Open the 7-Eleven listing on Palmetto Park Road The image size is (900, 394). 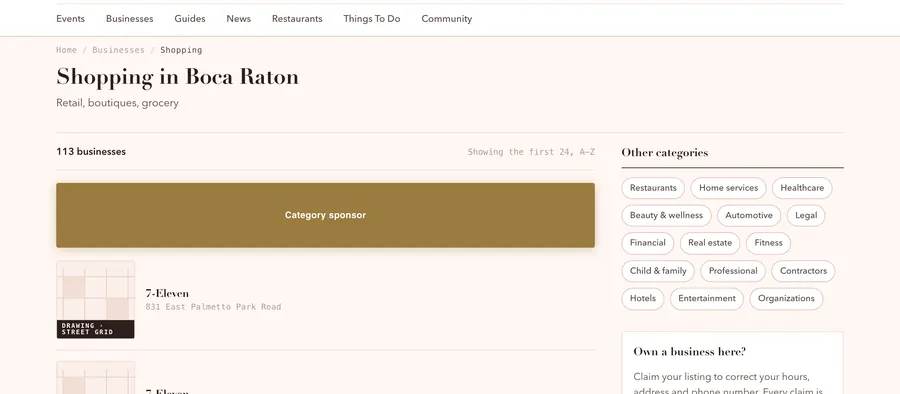167,293
